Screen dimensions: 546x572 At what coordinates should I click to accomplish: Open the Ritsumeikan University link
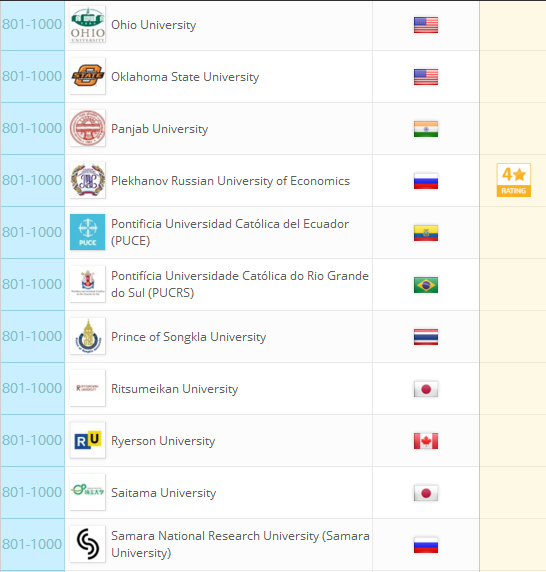[x=174, y=389]
